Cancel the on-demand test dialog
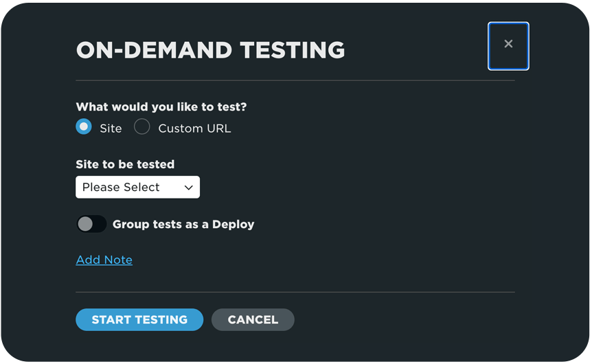The height and width of the screenshot is (364, 592). [x=253, y=319]
